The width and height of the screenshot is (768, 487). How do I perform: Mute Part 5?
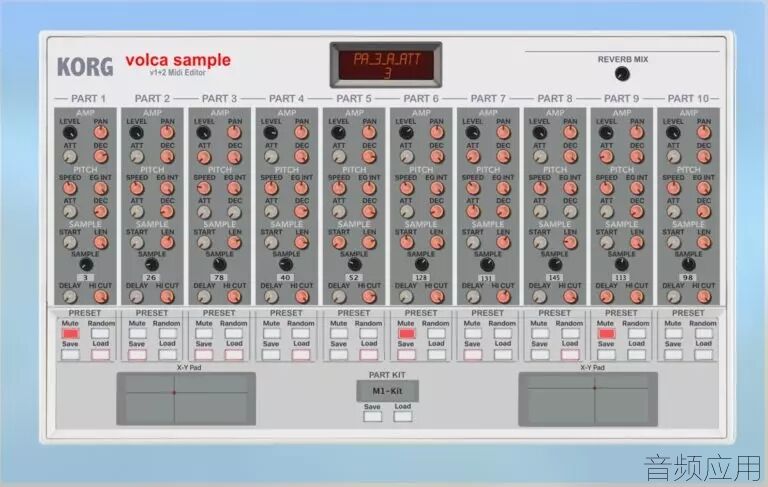[x=339, y=334]
